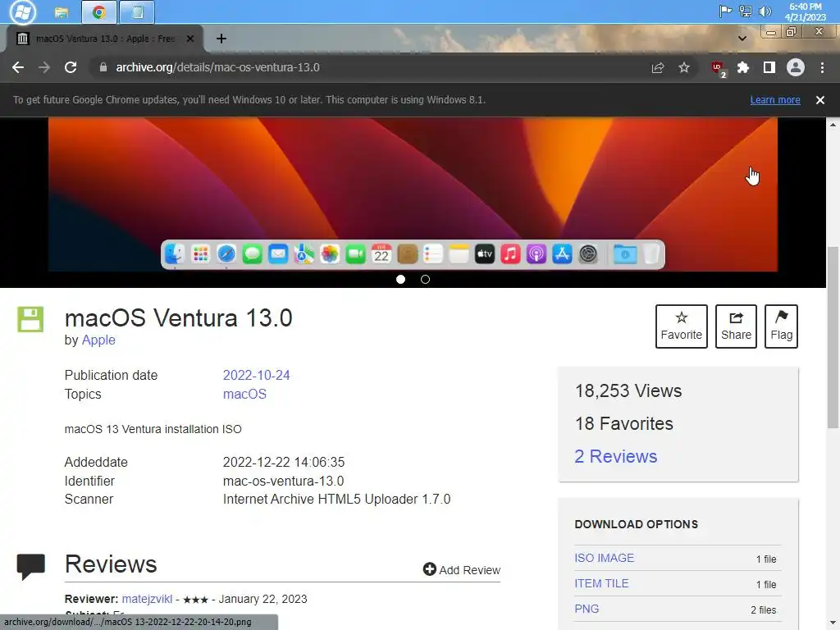840x630 pixels.
Task: Click the 'macOS Ventura 13.0' page title
Action: [178, 317]
